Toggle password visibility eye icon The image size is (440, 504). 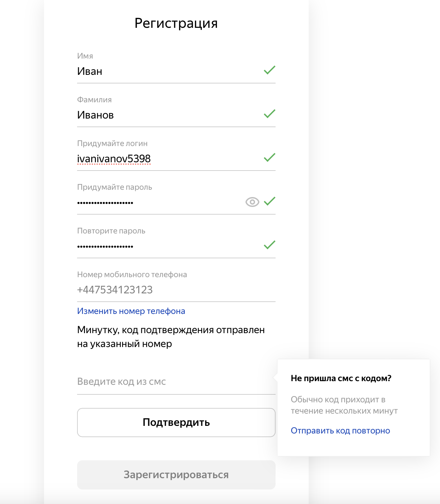click(252, 202)
